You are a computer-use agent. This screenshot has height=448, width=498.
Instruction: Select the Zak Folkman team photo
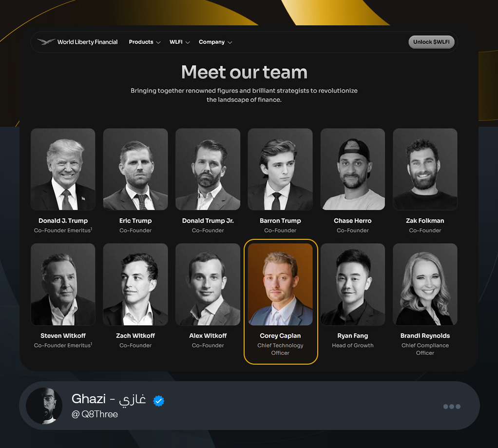pos(425,169)
